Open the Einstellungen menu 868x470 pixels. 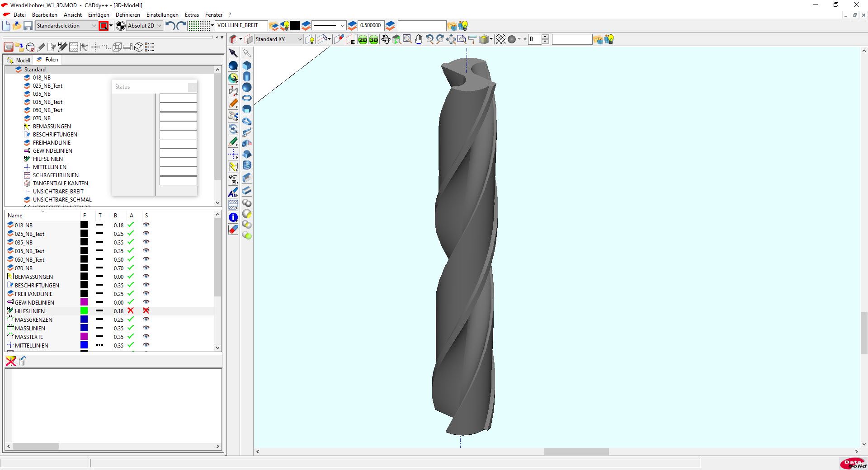point(162,15)
